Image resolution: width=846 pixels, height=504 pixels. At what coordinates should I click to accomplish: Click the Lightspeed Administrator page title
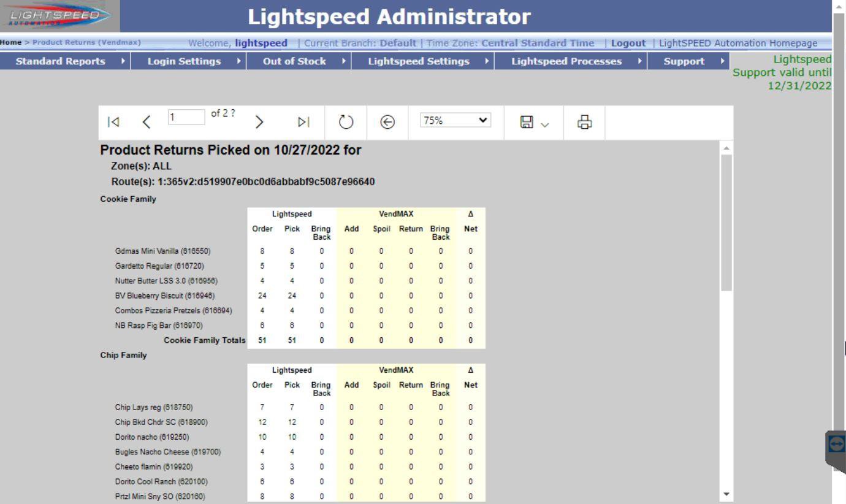[x=389, y=17]
